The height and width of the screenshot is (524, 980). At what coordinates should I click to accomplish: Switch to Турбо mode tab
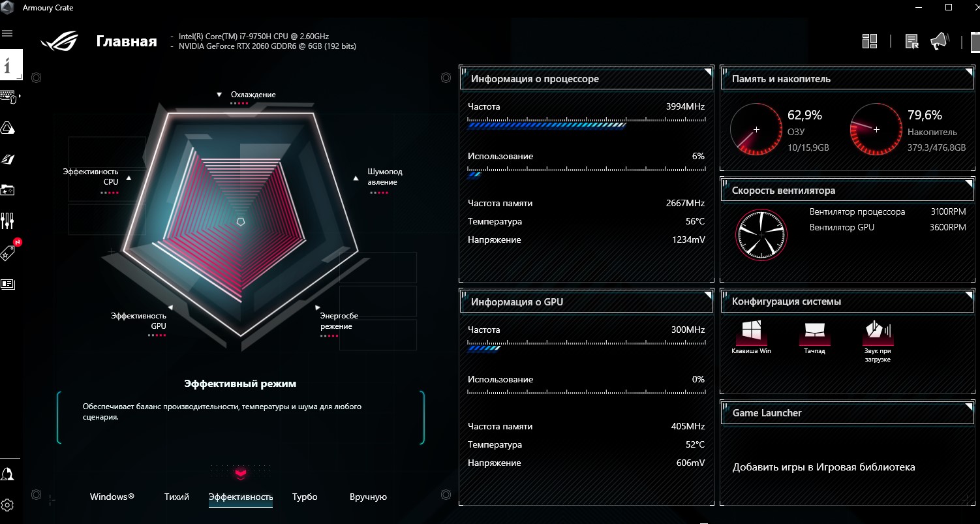(305, 497)
